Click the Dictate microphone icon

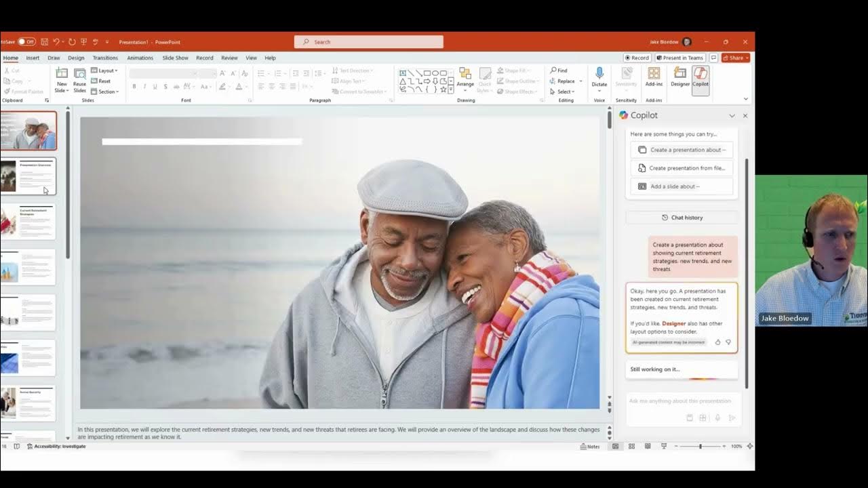coord(599,75)
